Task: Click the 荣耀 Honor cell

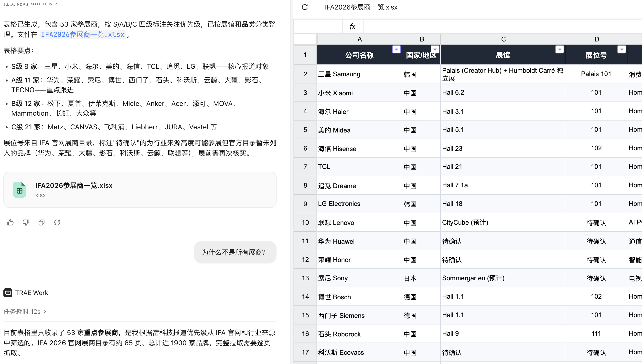Action: pos(359,260)
